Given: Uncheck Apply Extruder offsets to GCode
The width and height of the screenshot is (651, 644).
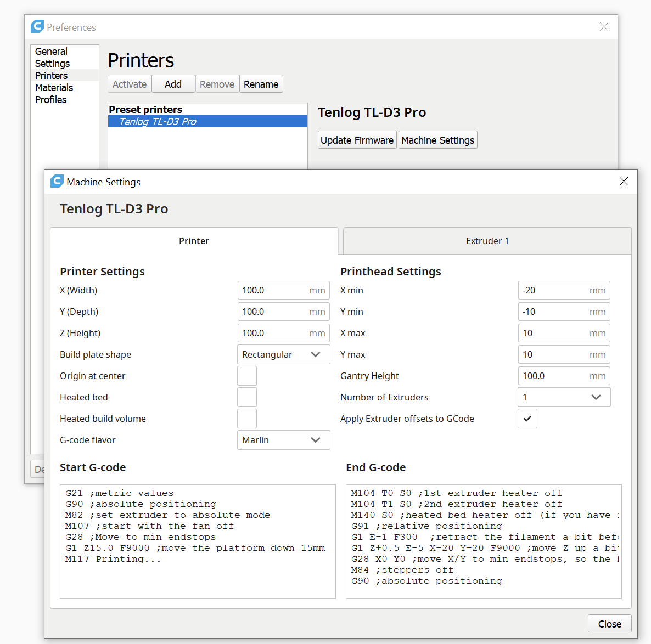Looking at the screenshot, I should coord(527,419).
